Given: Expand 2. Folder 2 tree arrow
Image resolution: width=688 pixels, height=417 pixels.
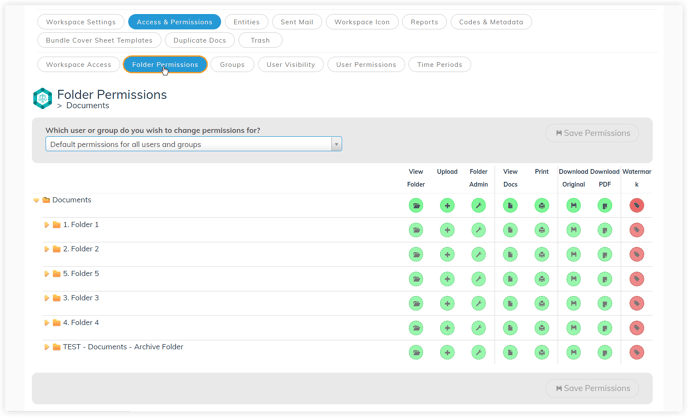Looking at the screenshot, I should click(x=47, y=249).
